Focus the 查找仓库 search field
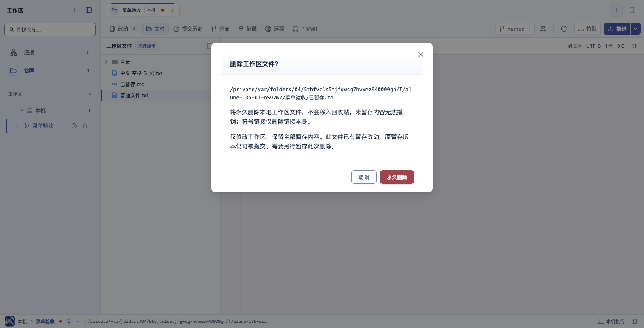 [x=50, y=29]
